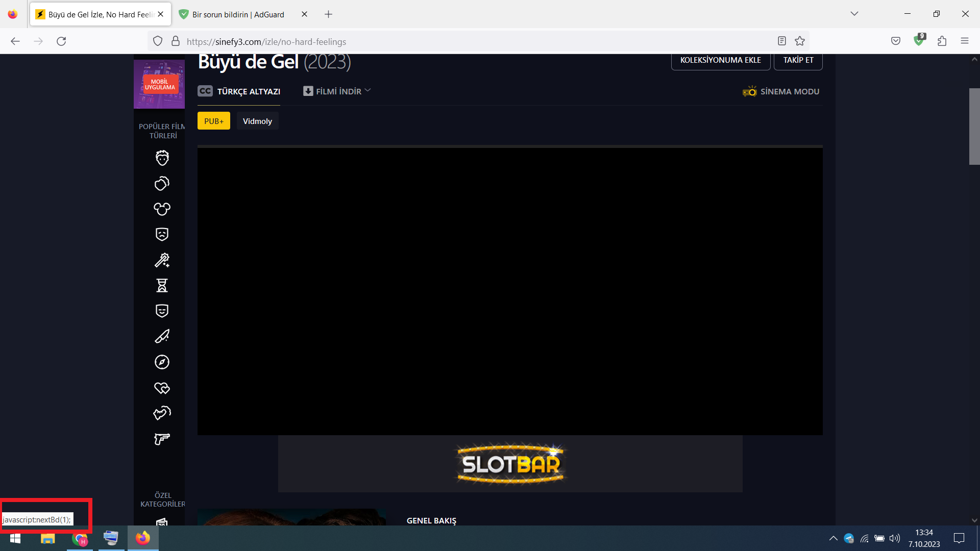Open the list all tabs chevron
Screen dimensions: 980x551
[x=854, y=14]
